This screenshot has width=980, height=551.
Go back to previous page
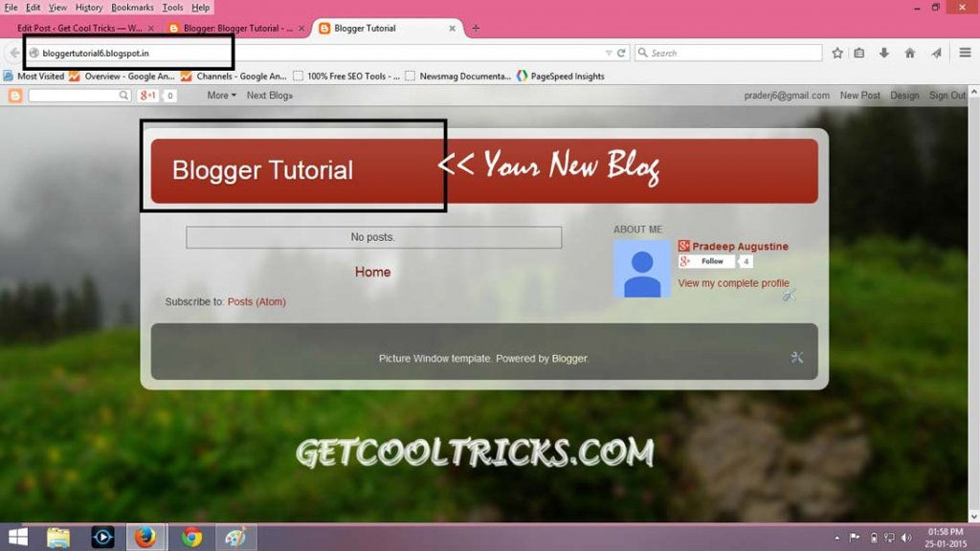pyautogui.click(x=14, y=54)
